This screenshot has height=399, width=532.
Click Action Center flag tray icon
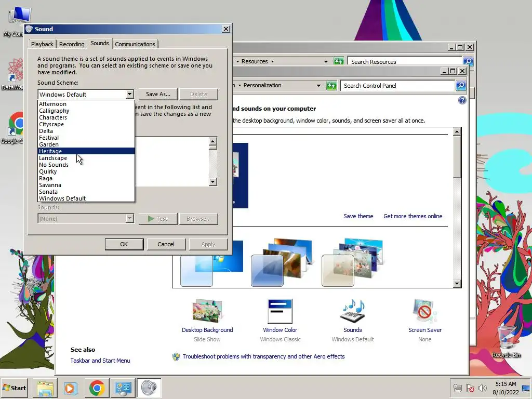coord(470,388)
